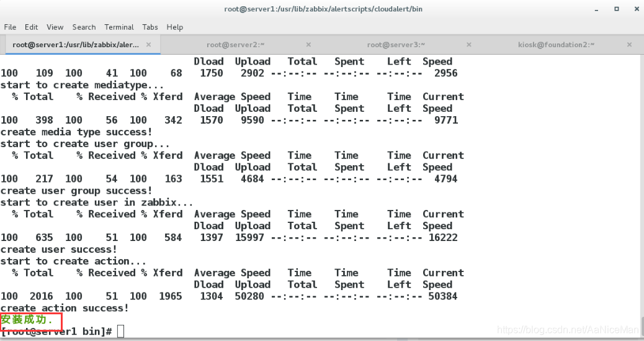Open the Terminal menu

pos(119,27)
